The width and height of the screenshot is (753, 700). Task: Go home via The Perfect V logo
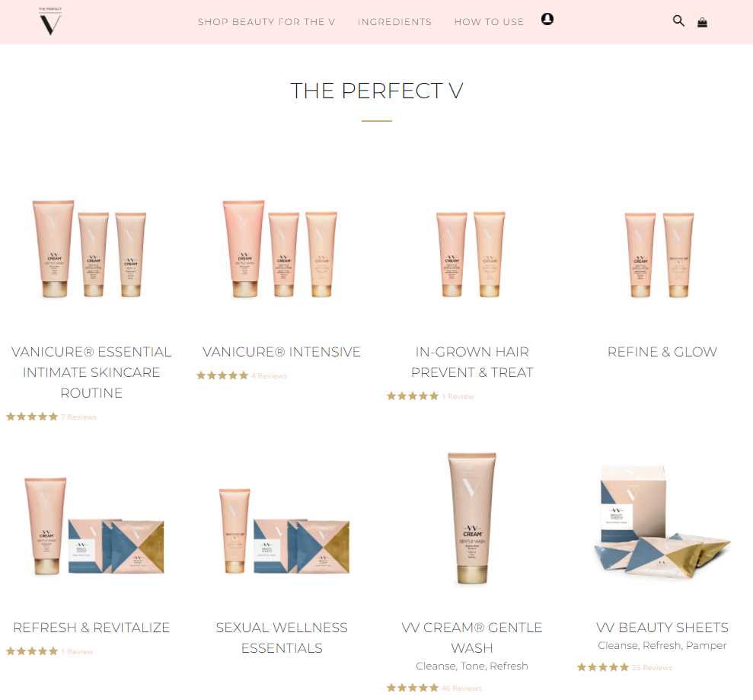[x=50, y=21]
